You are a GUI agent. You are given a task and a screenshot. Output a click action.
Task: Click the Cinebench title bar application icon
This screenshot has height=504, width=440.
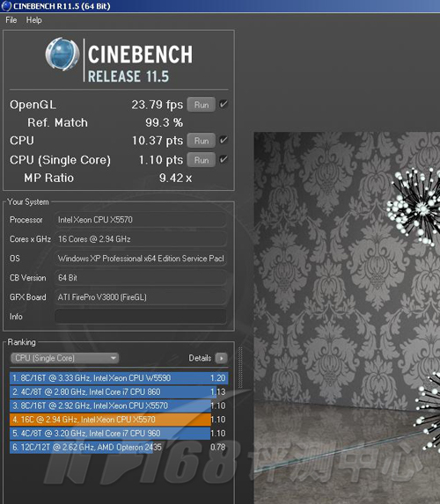click(6, 6)
